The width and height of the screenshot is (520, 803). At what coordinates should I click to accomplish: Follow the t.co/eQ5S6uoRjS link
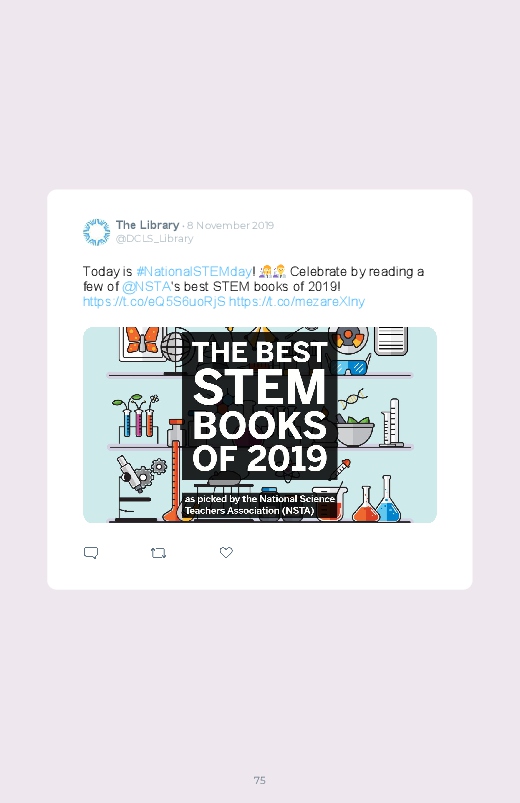coord(154,302)
